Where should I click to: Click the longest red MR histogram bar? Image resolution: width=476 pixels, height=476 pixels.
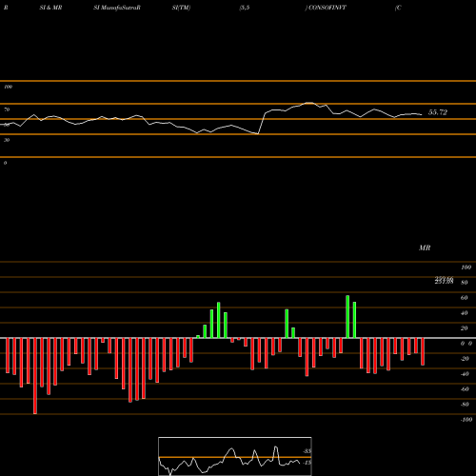(x=35, y=376)
